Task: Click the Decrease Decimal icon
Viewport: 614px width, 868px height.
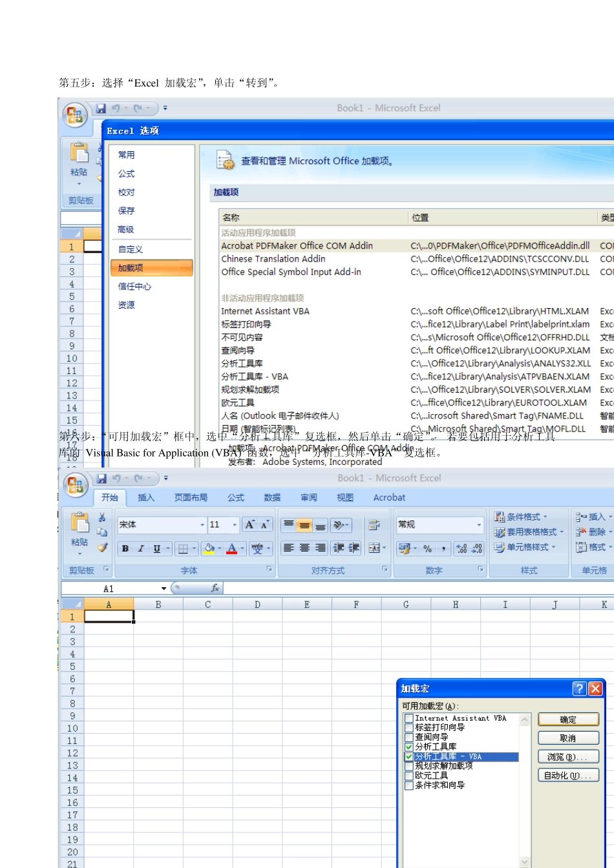Action: (x=477, y=548)
